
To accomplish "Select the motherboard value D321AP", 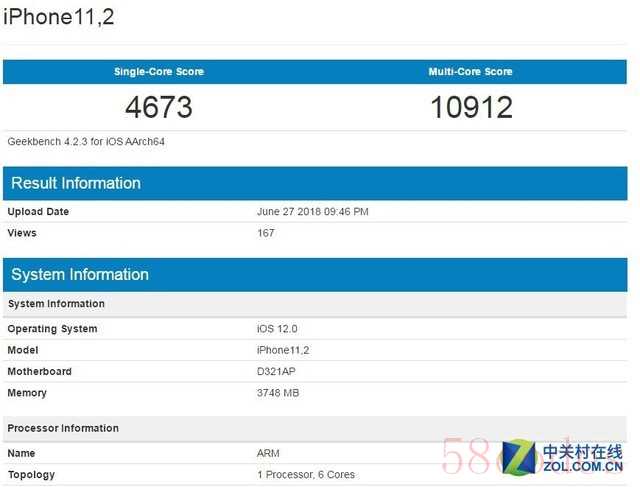I will pyautogui.click(x=276, y=371).
